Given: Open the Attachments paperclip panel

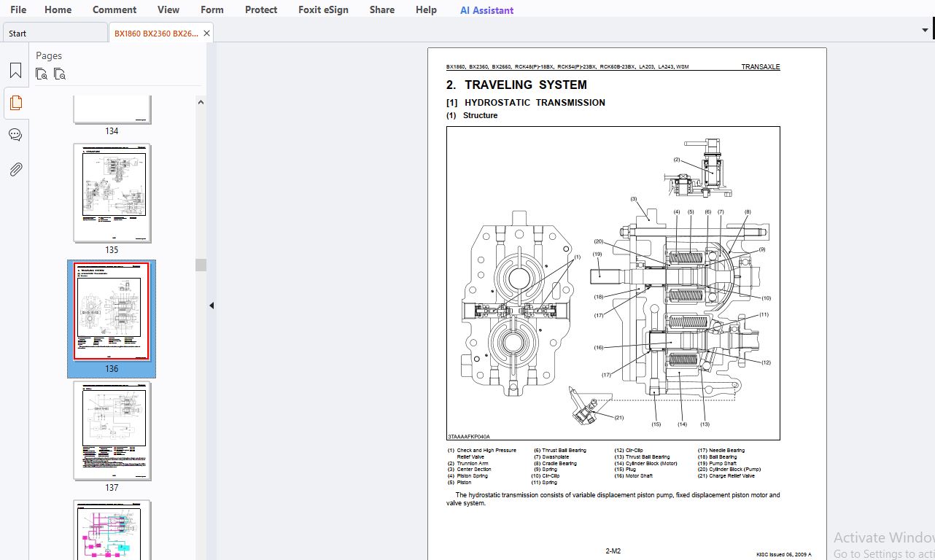Looking at the screenshot, I should click(x=15, y=169).
